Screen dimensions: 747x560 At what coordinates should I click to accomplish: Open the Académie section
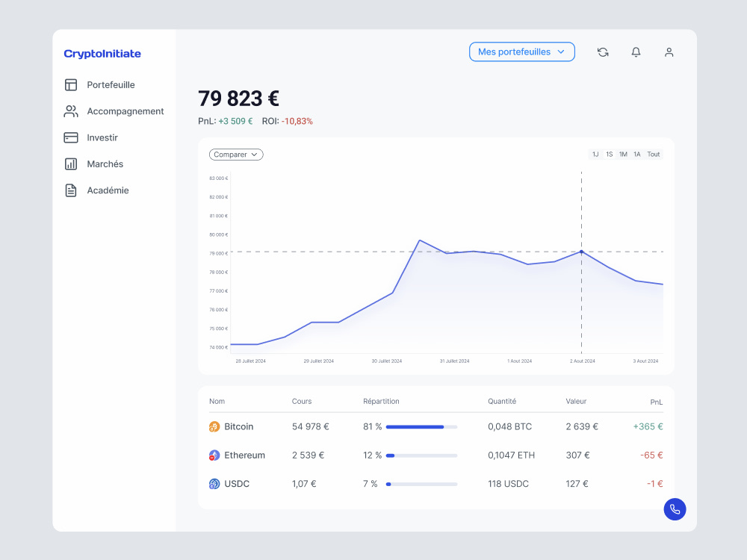point(108,190)
